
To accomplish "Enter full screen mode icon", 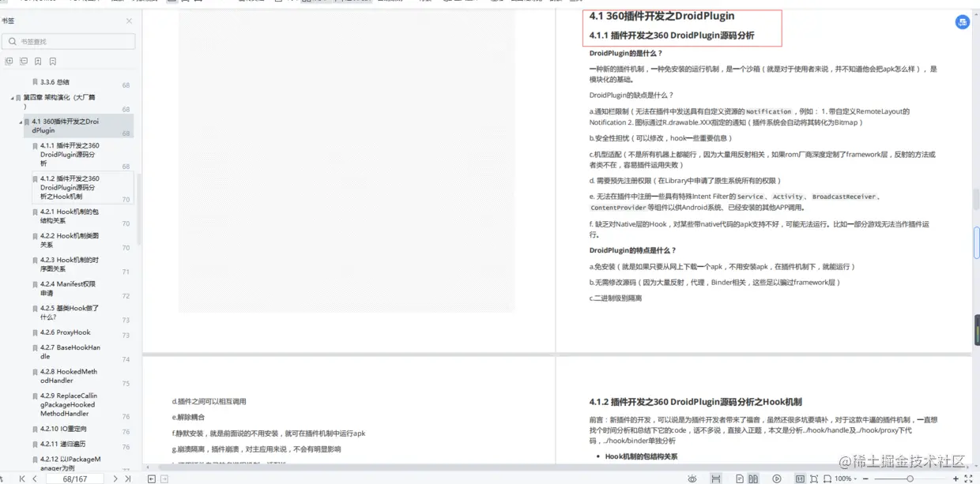I will (x=969, y=478).
